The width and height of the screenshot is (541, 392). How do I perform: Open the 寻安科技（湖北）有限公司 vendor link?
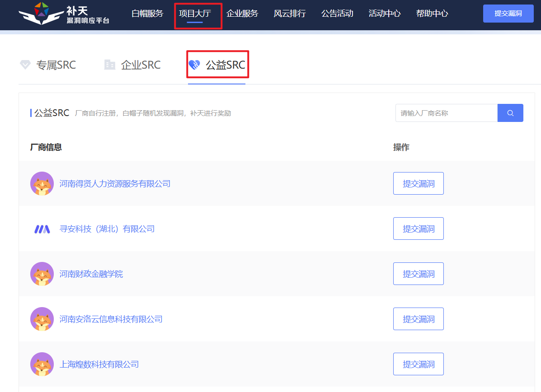click(107, 229)
